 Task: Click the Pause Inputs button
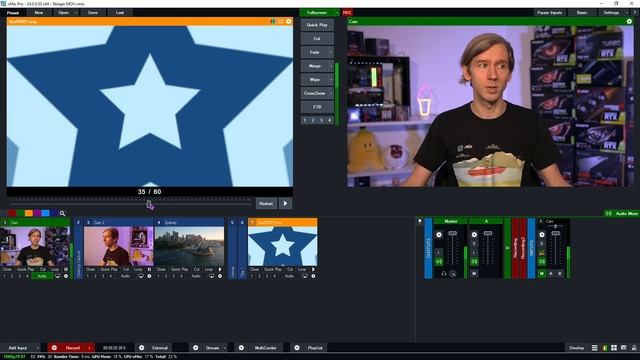tap(549, 13)
